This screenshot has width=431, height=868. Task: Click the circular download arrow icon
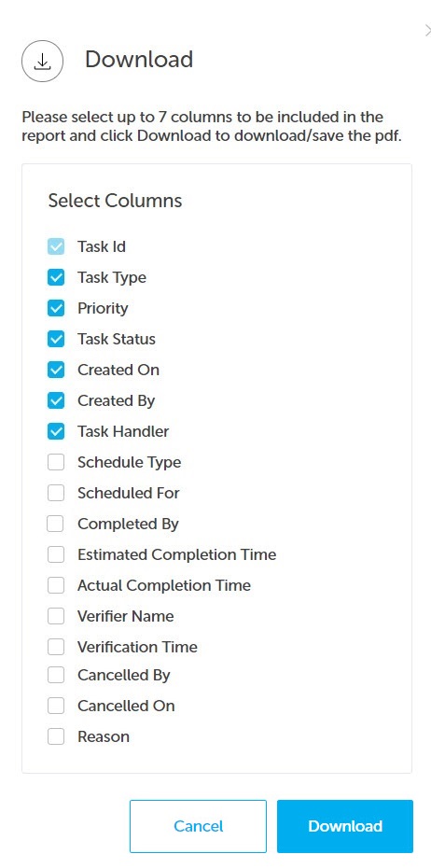[42, 62]
